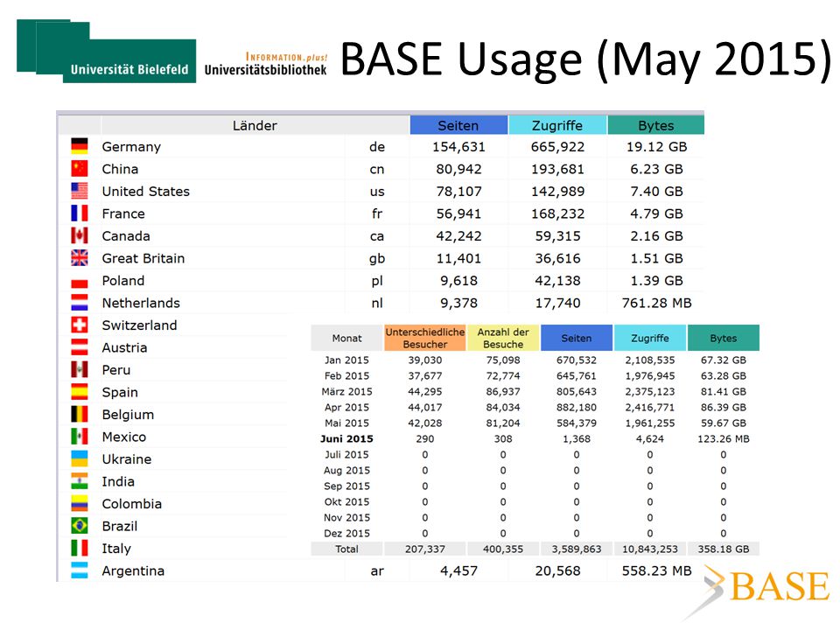Click the Austria flag icon
This screenshot has height=630, width=840.
80,347
